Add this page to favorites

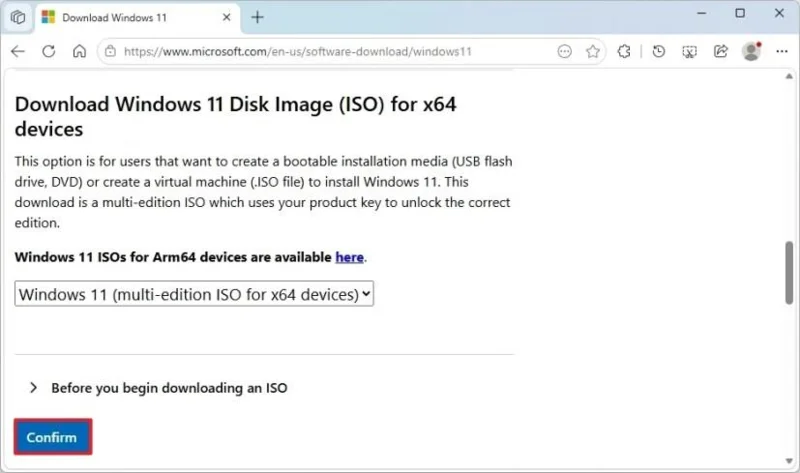pos(592,51)
